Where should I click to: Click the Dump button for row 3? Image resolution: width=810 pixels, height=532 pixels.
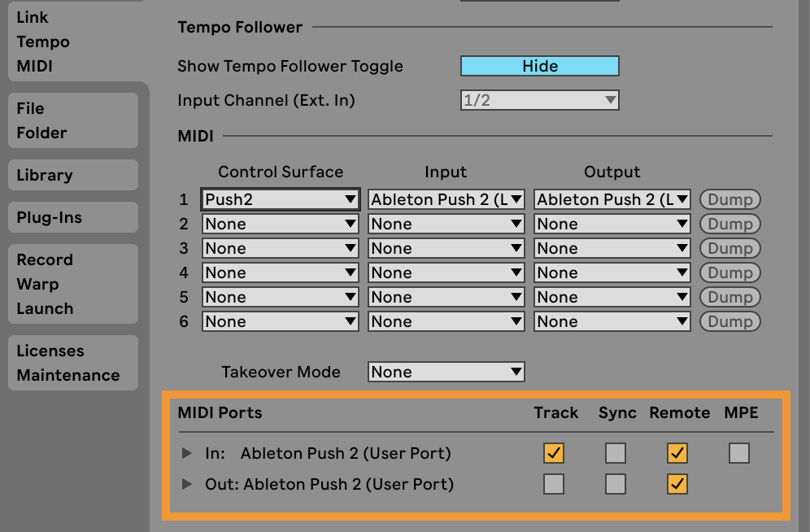coord(730,248)
